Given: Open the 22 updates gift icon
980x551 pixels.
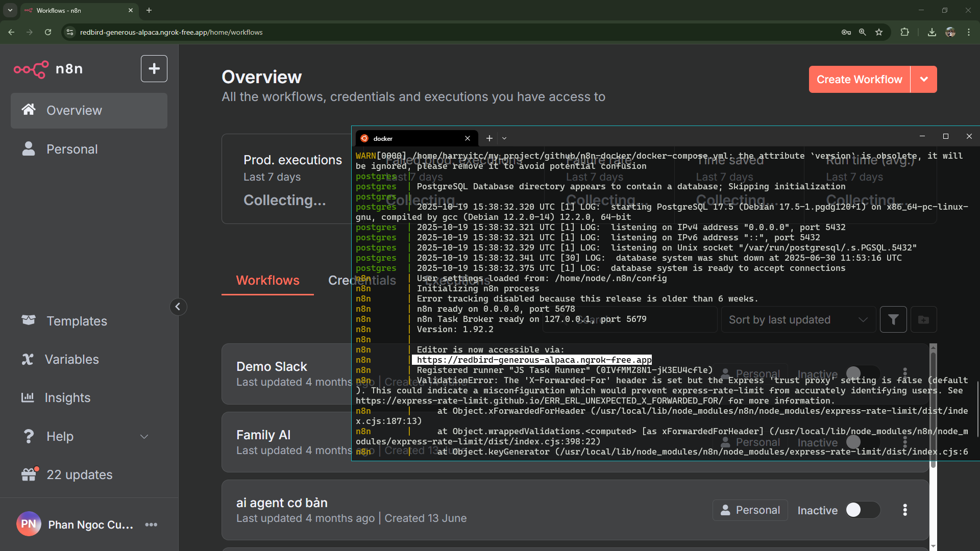Looking at the screenshot, I should tap(29, 474).
